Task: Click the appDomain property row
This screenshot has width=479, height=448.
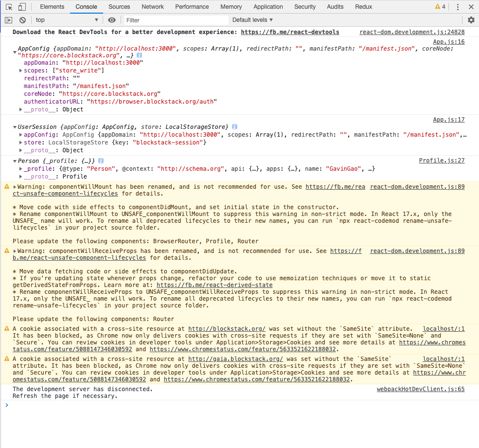Action: tap(83, 63)
